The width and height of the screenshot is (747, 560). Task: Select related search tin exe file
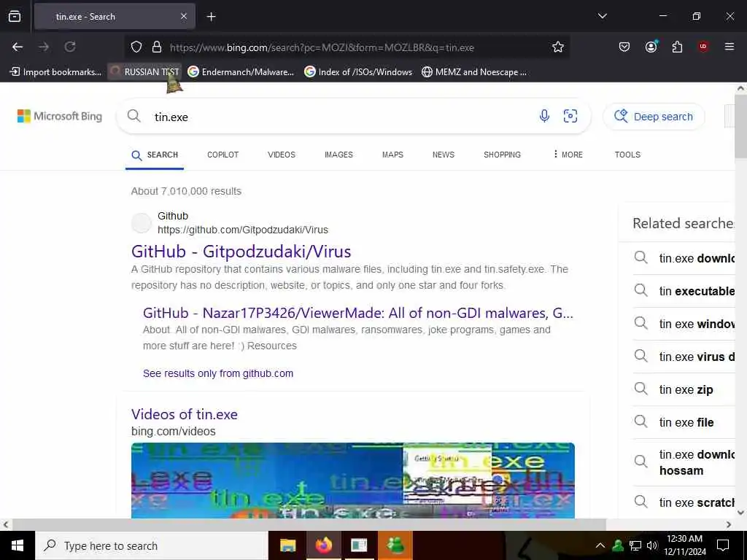[x=684, y=422]
